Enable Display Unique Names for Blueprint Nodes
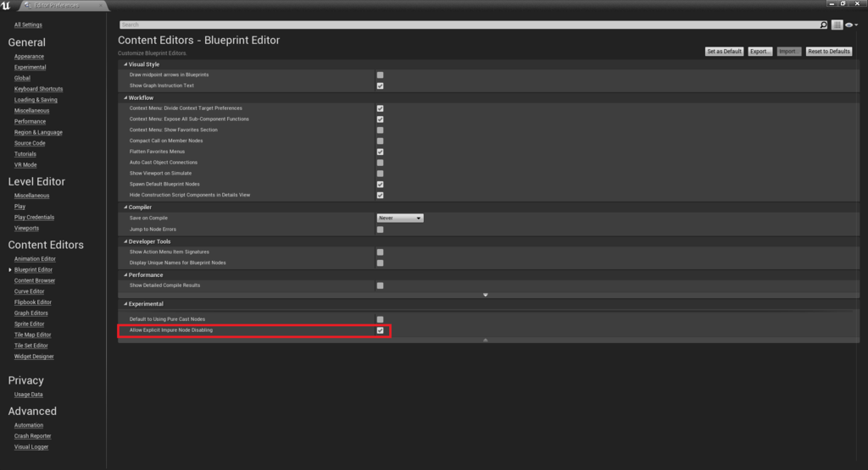This screenshot has width=868, height=470. 381,263
